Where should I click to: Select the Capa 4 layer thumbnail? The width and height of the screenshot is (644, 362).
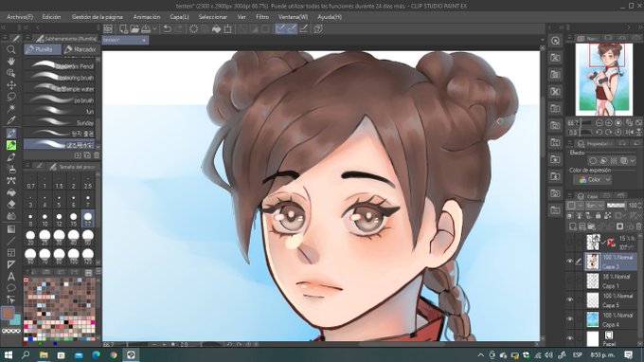tap(592, 319)
